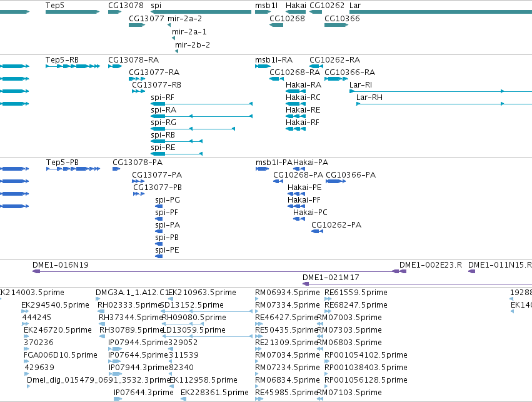
Task: Select the spi-PA protein label
Action: pos(168,225)
